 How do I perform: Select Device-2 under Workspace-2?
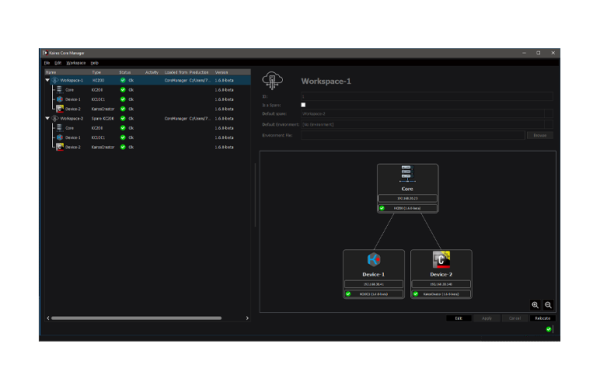click(148, 147)
